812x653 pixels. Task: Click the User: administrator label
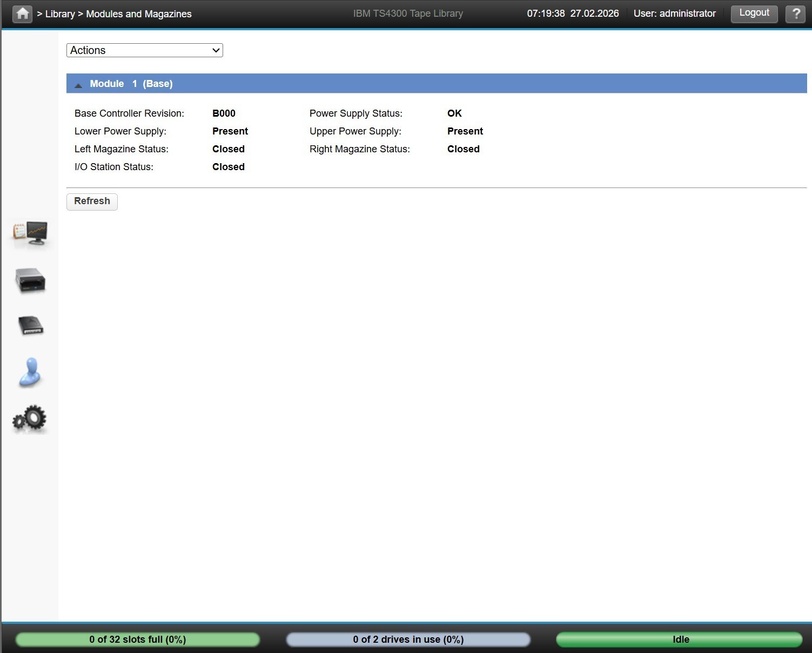pos(675,14)
